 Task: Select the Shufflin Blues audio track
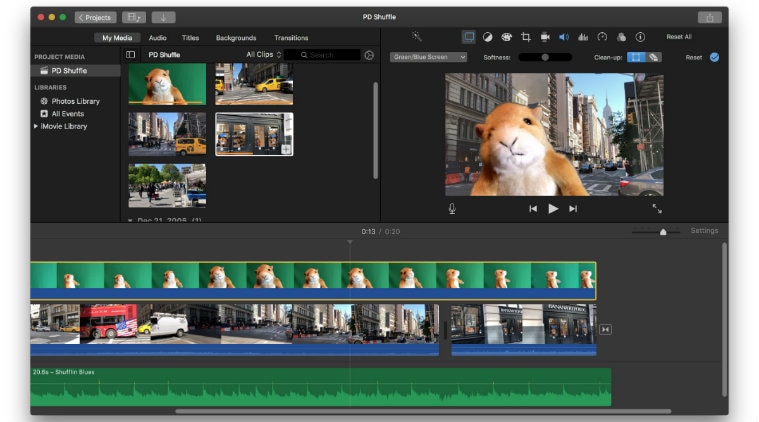pyautogui.click(x=320, y=387)
